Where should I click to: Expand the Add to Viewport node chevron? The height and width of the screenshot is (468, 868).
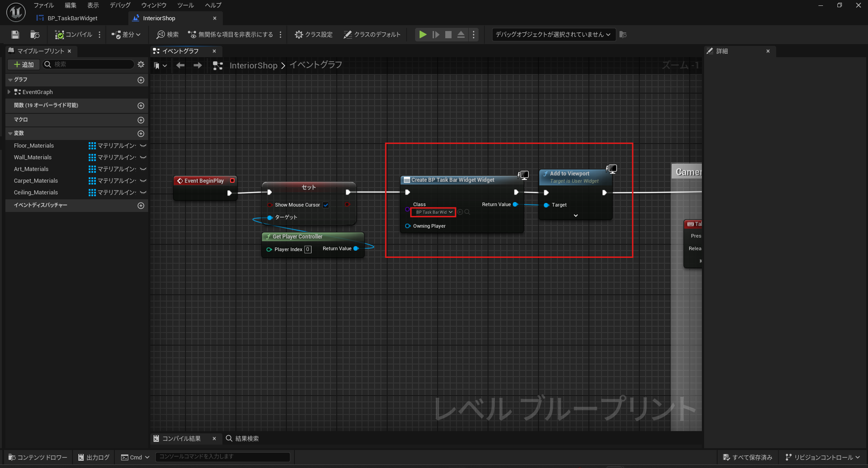pyautogui.click(x=575, y=216)
